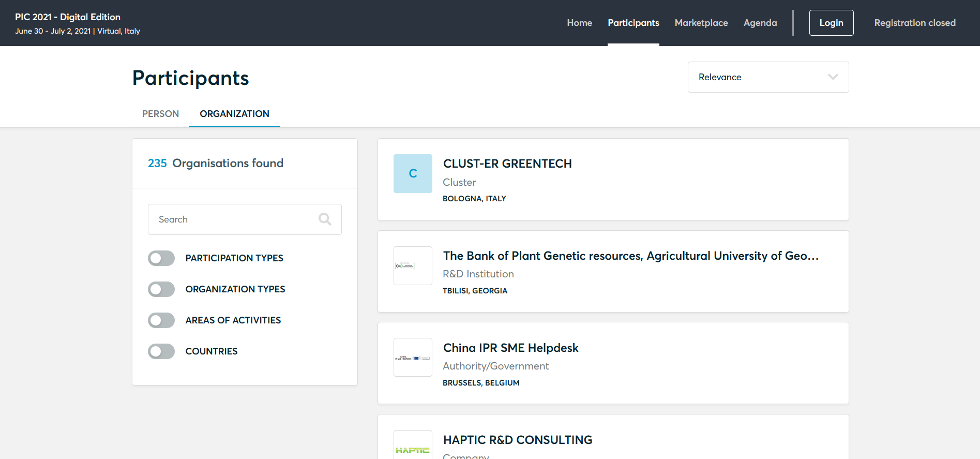980x459 pixels.
Task: Open the Bank of Plant Genetic resources logo
Action: coord(413,265)
